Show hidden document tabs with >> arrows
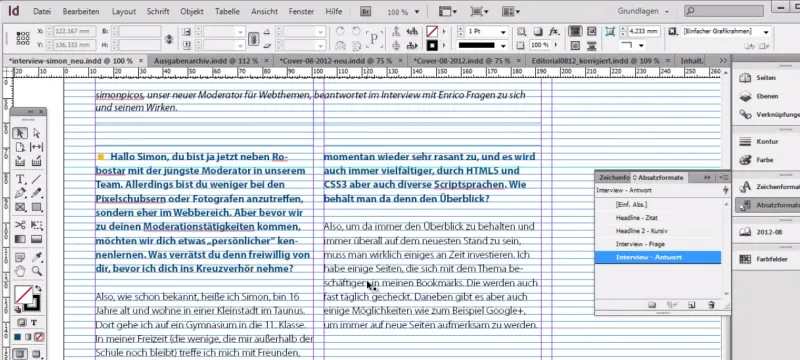The height and width of the screenshot is (360, 800). [x=723, y=61]
